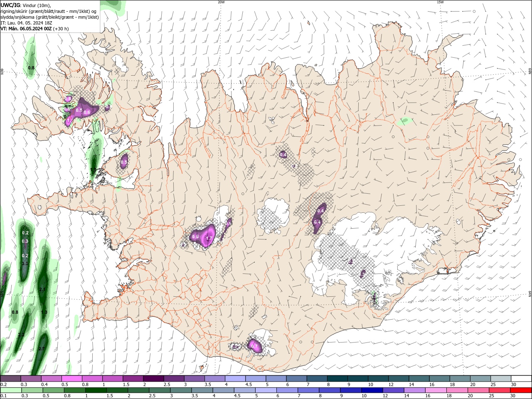Click the '2.7' precipitation value on the map
Screen dimensions: 532x399
tap(41, 349)
